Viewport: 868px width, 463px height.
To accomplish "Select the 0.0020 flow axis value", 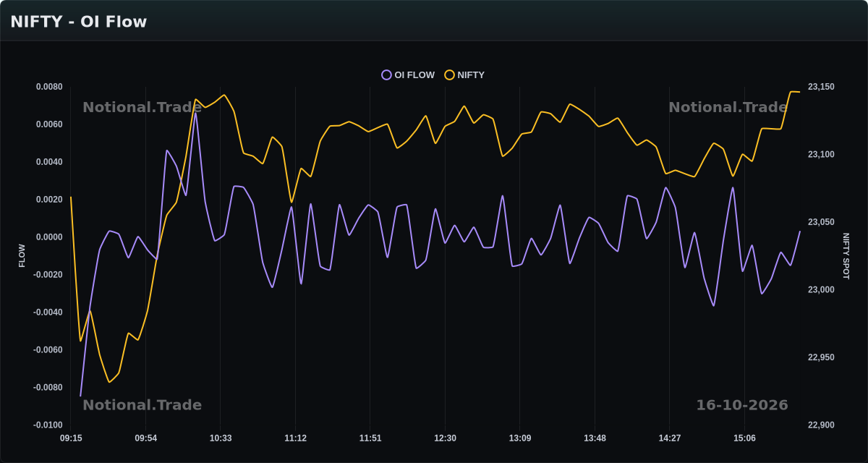I will click(49, 200).
